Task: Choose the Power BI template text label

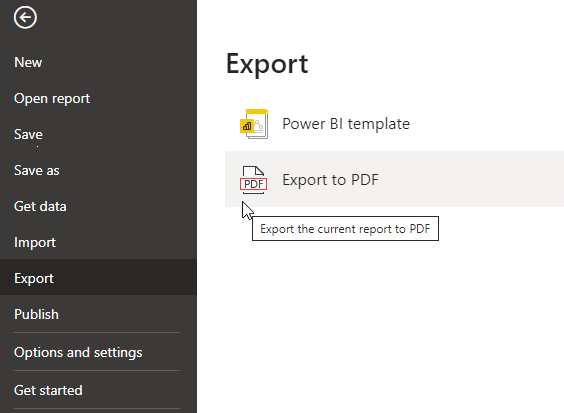Action: tap(346, 124)
